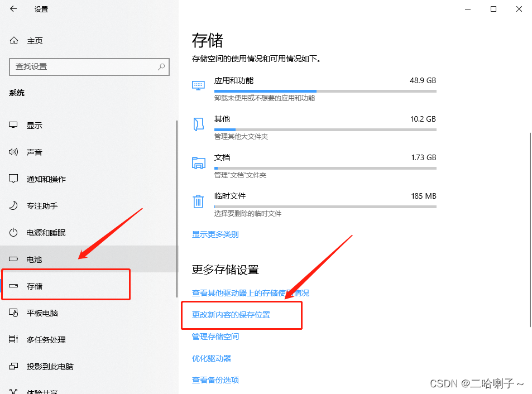Open 电池 (Battery) settings
532x394 pixels.
[13, 259]
